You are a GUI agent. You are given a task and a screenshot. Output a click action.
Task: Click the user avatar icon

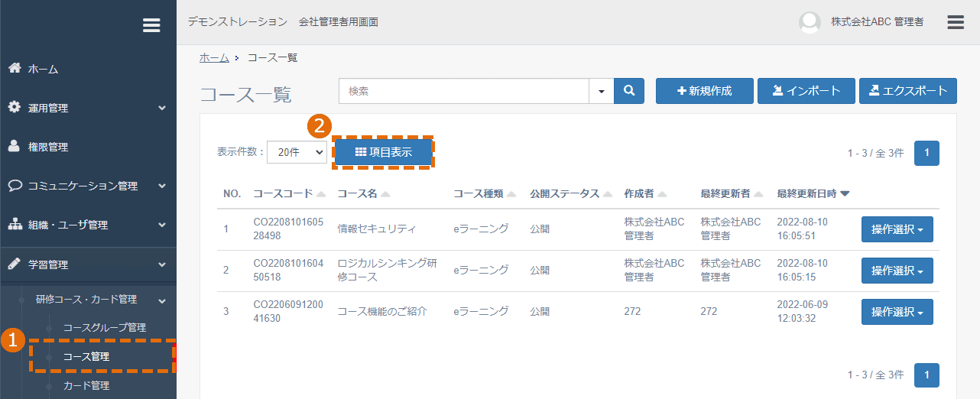[810, 22]
